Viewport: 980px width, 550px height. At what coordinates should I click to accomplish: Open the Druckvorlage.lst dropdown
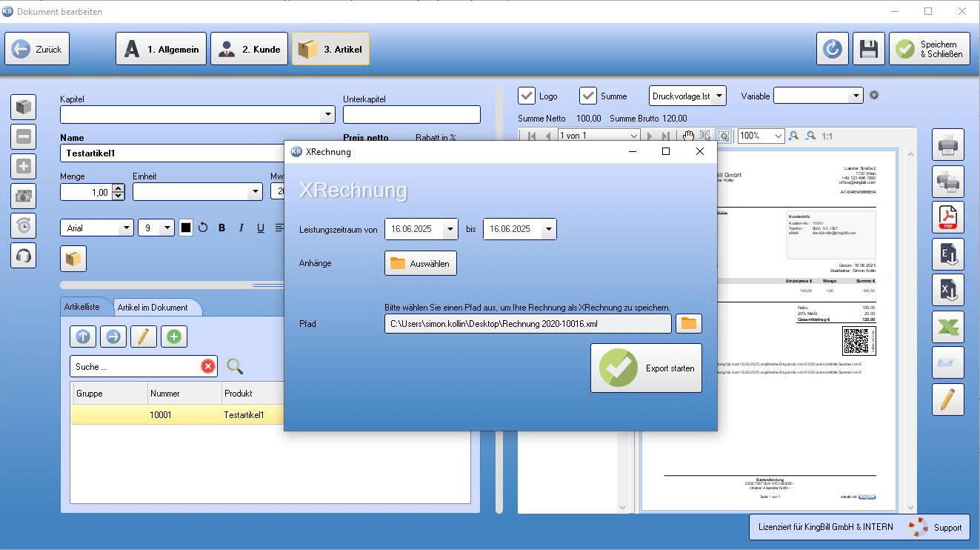coord(719,96)
